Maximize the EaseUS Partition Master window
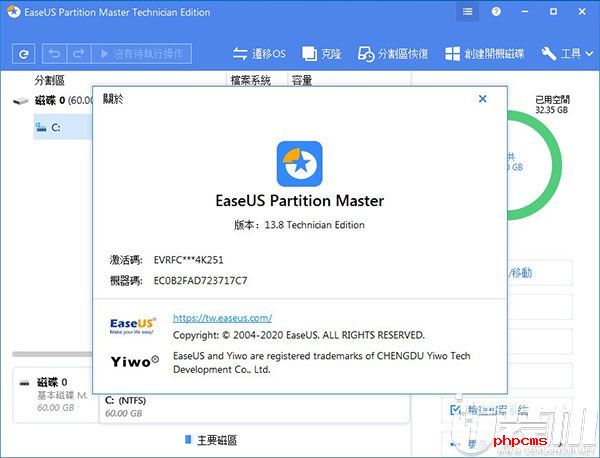The width and height of the screenshot is (600, 458). [x=553, y=11]
